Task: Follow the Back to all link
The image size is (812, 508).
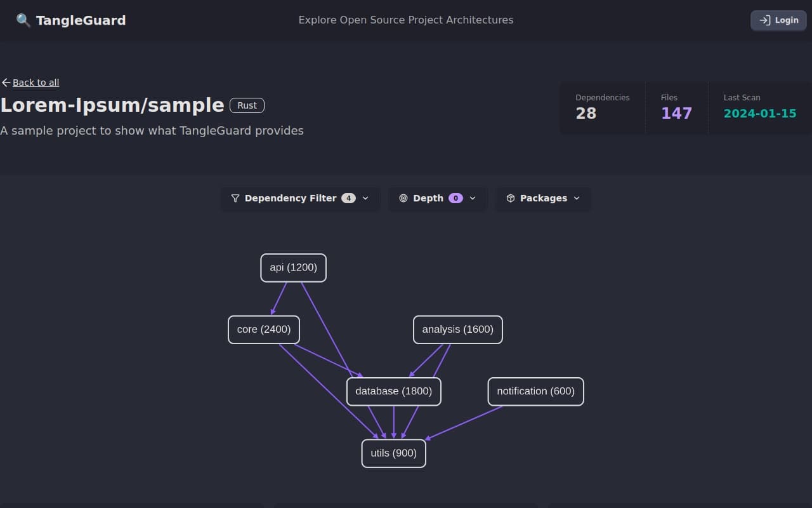Action: pyautogui.click(x=36, y=83)
